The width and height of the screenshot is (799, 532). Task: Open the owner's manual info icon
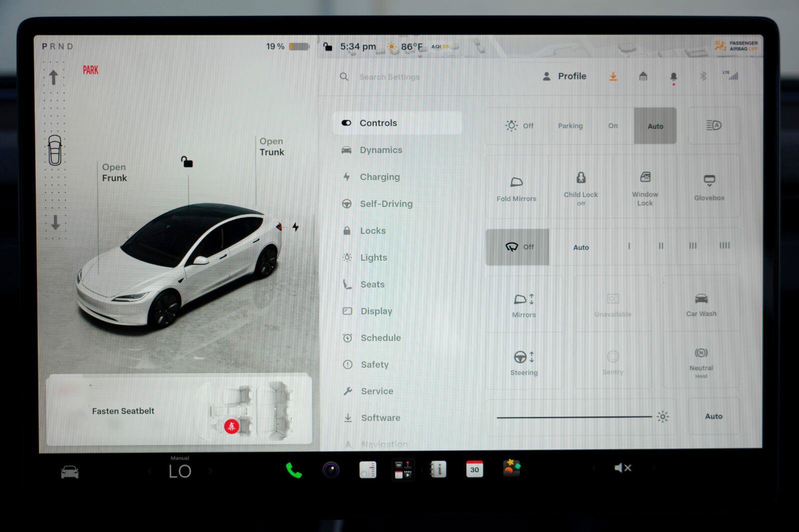(438, 469)
